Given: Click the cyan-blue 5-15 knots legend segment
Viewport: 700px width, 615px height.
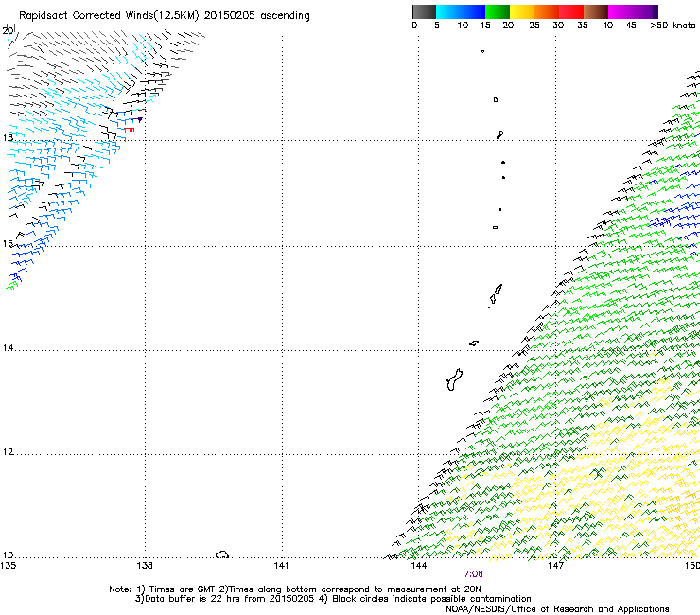Looking at the screenshot, I should pyautogui.click(x=461, y=11).
